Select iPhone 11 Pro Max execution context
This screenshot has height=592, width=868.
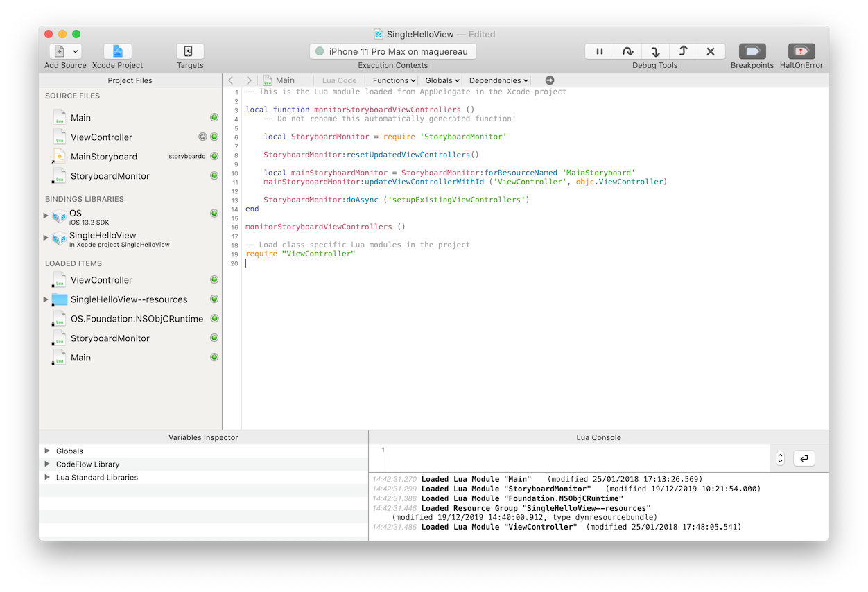[393, 51]
